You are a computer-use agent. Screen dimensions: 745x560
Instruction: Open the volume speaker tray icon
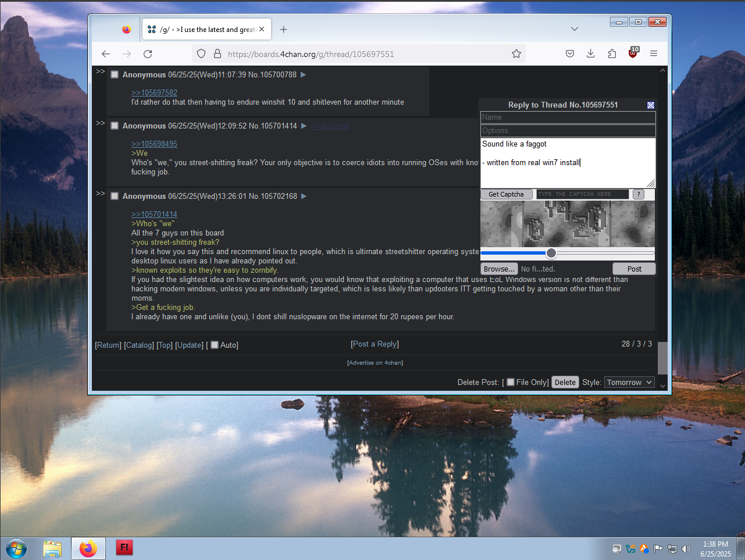coord(686,548)
